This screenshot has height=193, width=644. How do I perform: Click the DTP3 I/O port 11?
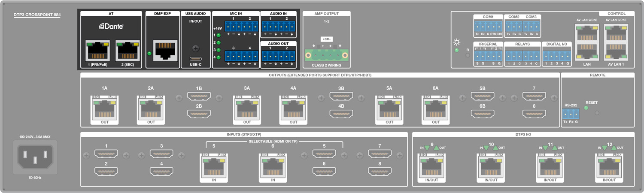[550, 167]
